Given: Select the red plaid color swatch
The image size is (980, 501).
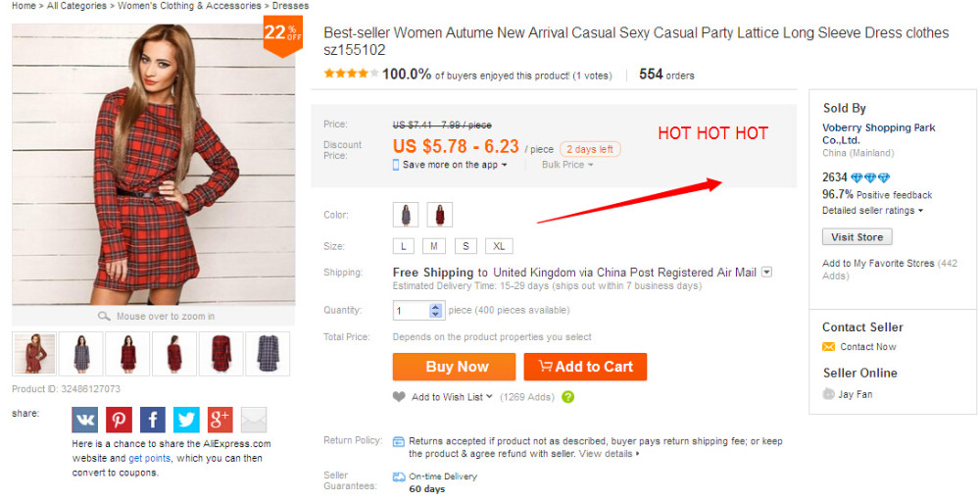Looking at the screenshot, I should click(439, 215).
